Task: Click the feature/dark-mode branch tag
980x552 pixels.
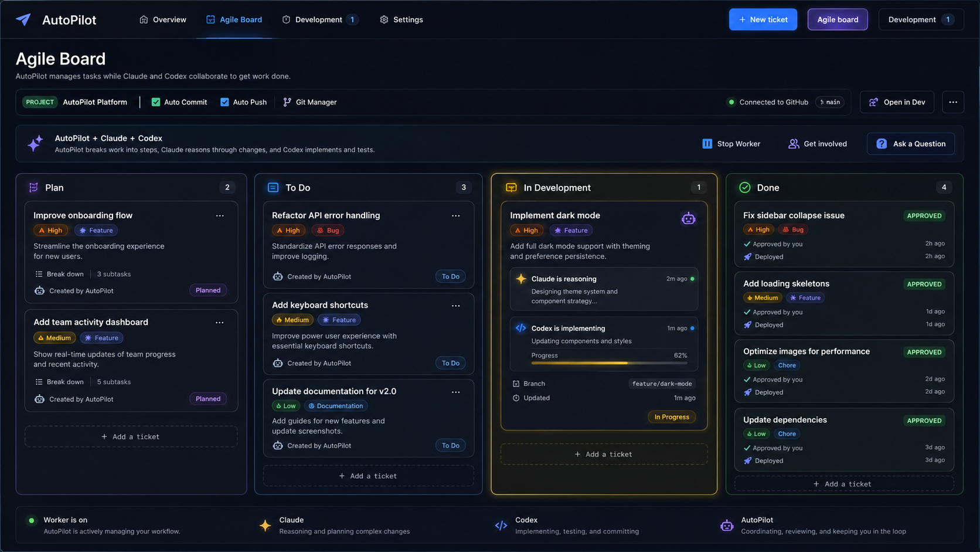Action: pos(662,384)
